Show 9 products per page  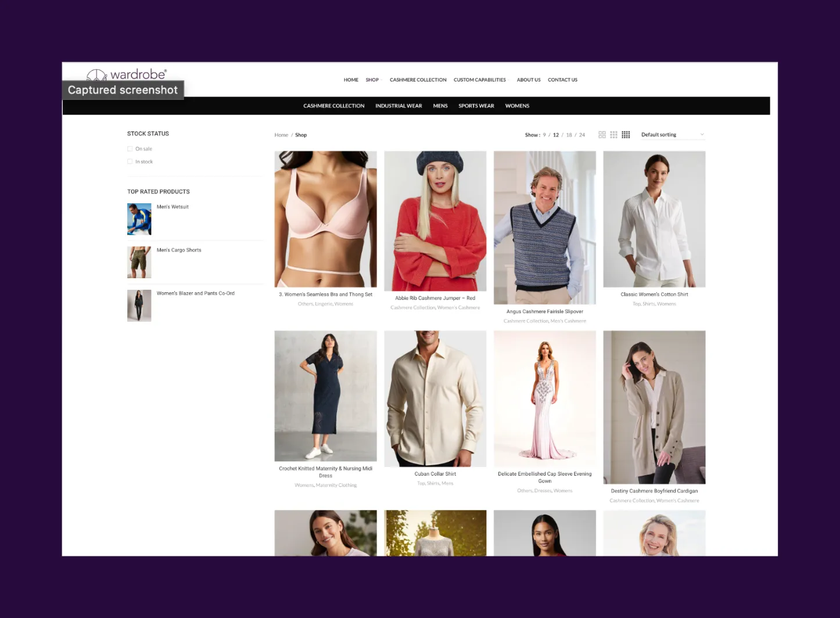tap(544, 135)
